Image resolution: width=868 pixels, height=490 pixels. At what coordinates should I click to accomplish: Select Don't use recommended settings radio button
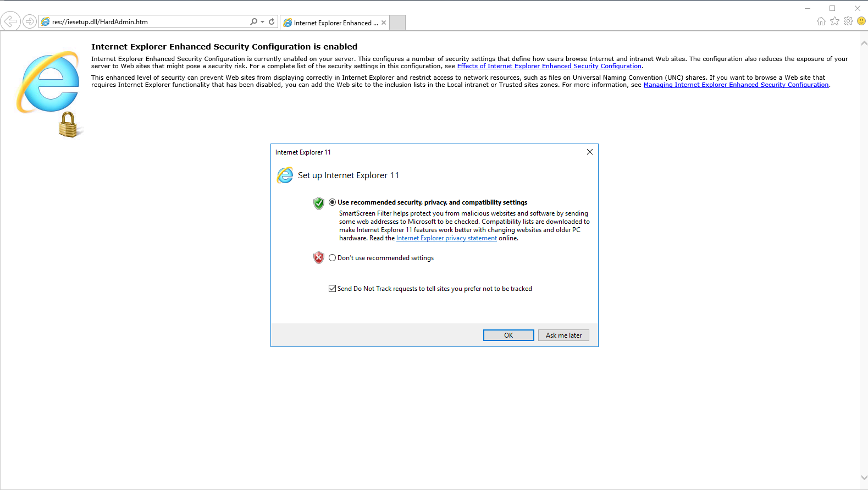[332, 258]
